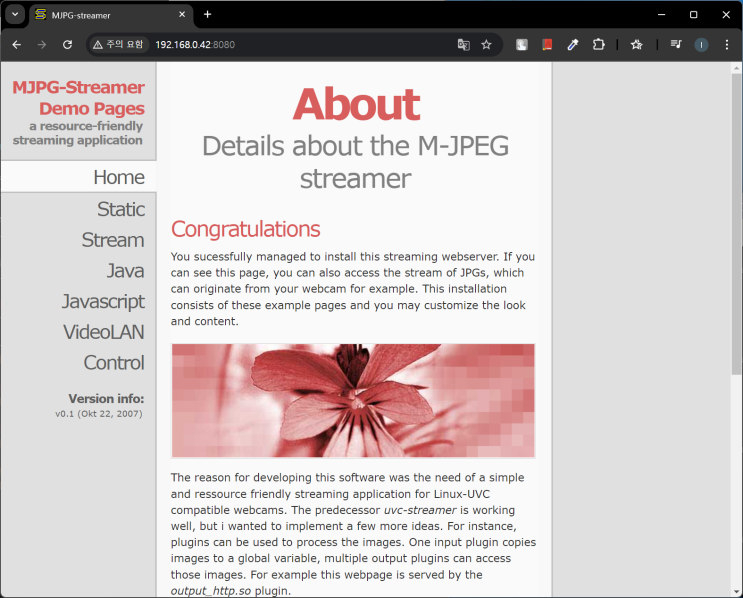Open the Stream sidebar page
Viewport: 743px width, 598px height.
(x=113, y=240)
